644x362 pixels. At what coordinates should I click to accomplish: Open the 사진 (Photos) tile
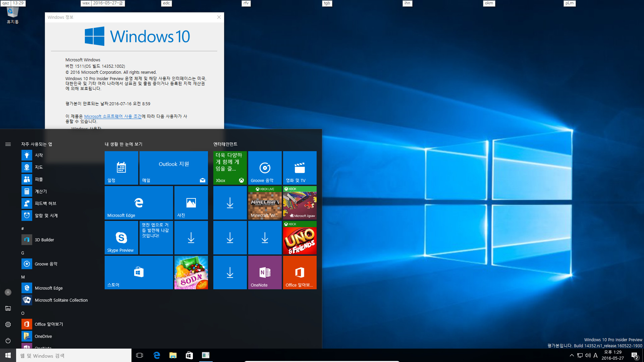pos(191,203)
